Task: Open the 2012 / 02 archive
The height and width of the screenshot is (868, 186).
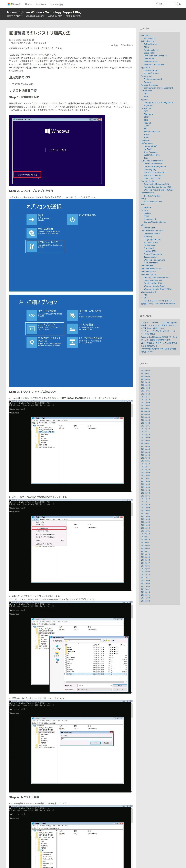Action: click(x=145, y=601)
